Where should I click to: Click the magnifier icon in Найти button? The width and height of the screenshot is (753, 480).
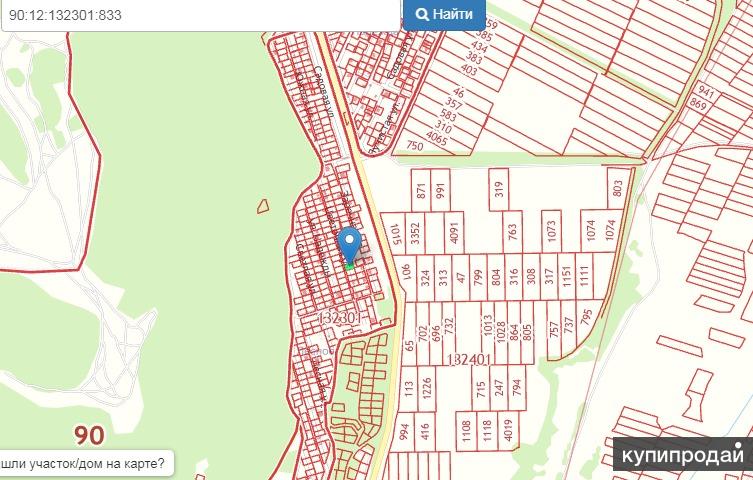coord(422,14)
